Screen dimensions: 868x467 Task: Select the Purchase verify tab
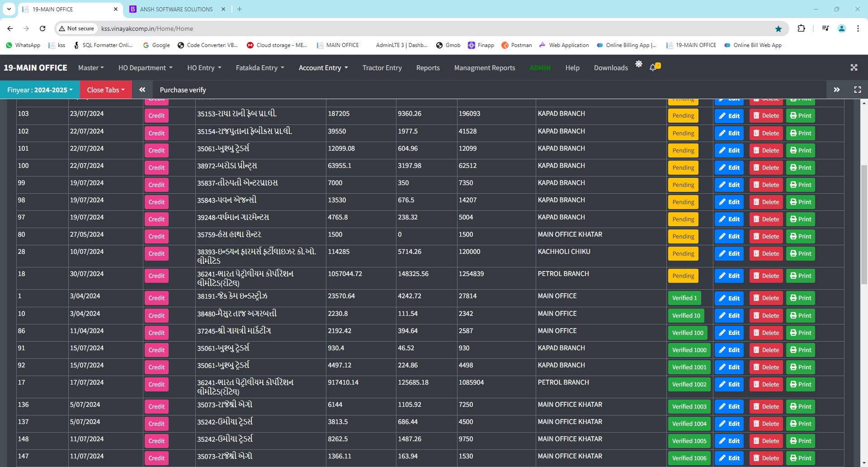point(183,90)
